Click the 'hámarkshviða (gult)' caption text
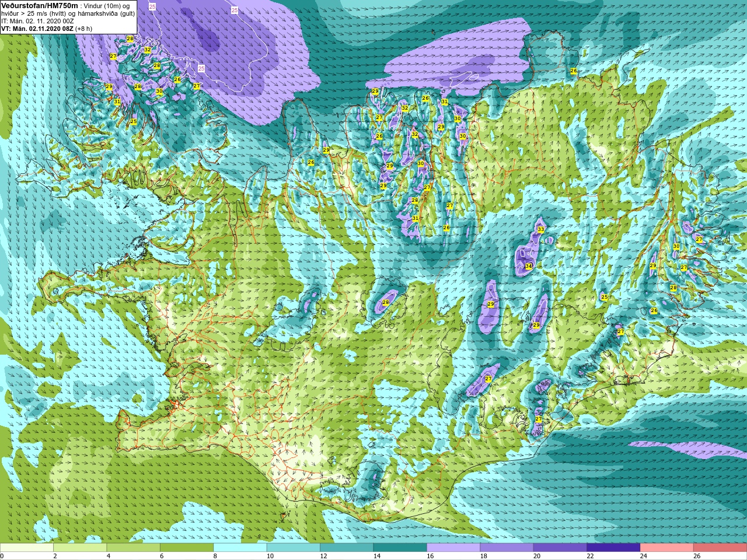 106,13
